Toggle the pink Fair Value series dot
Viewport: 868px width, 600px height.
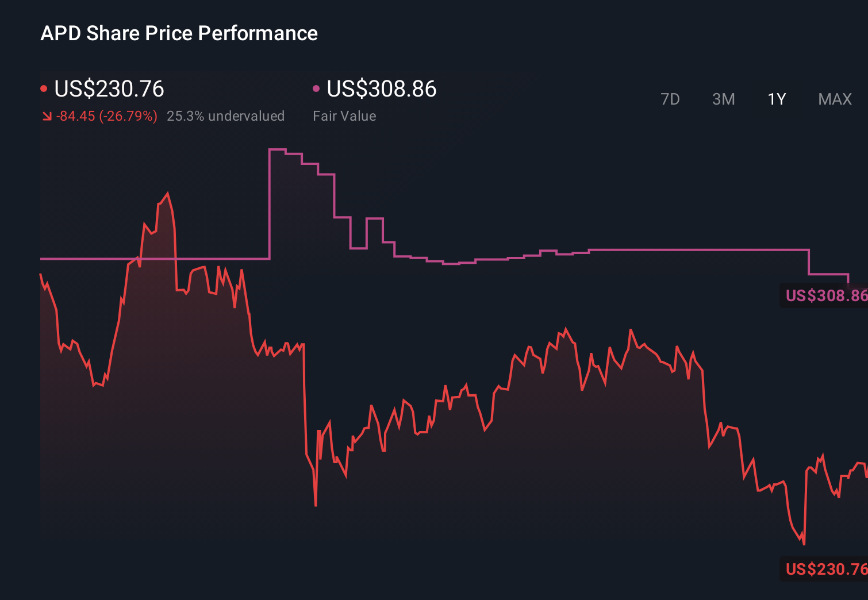click(316, 87)
